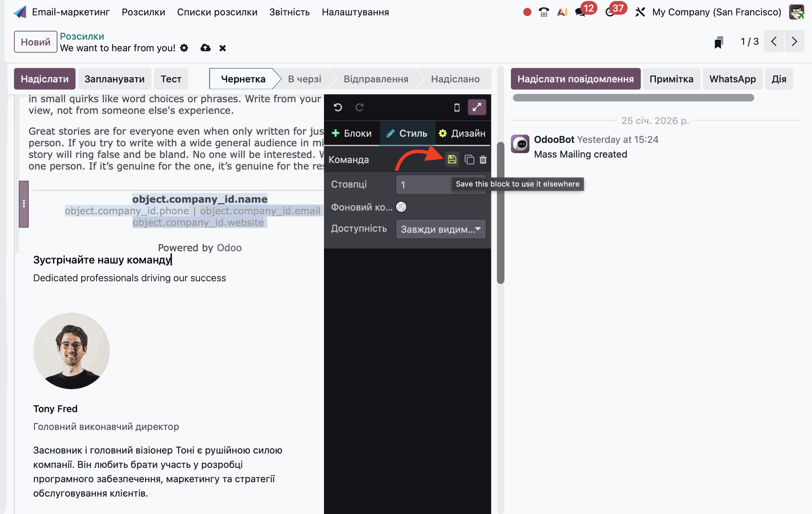Go to the next record arrow
Viewport: 812px width, 514px height.
click(x=794, y=41)
